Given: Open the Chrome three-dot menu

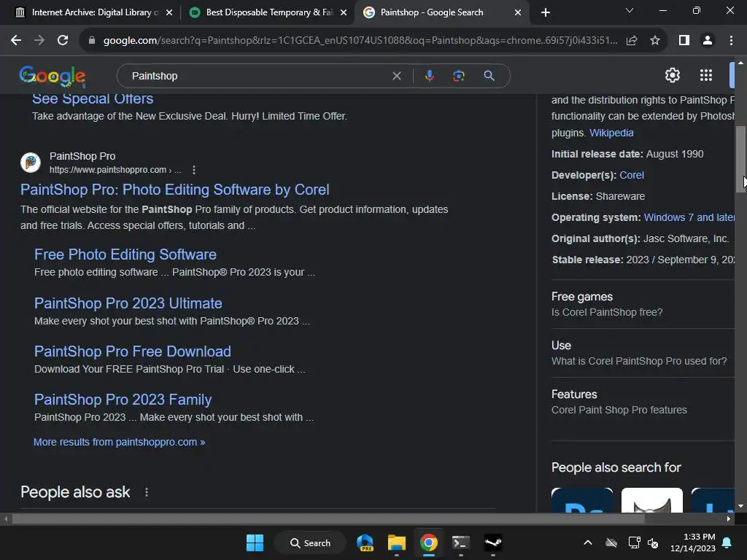Looking at the screenshot, I should (731, 41).
